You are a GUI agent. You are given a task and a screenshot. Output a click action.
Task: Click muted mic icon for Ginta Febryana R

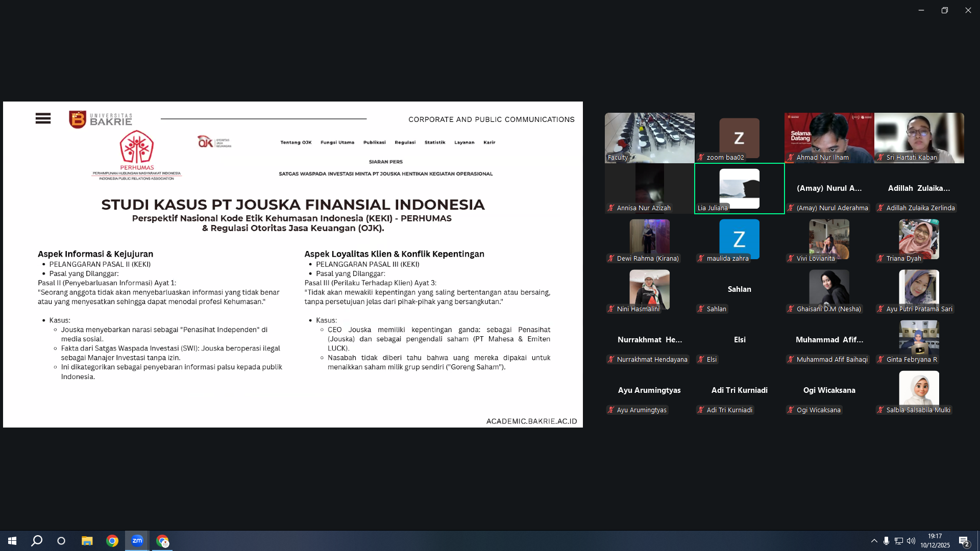[880, 360]
